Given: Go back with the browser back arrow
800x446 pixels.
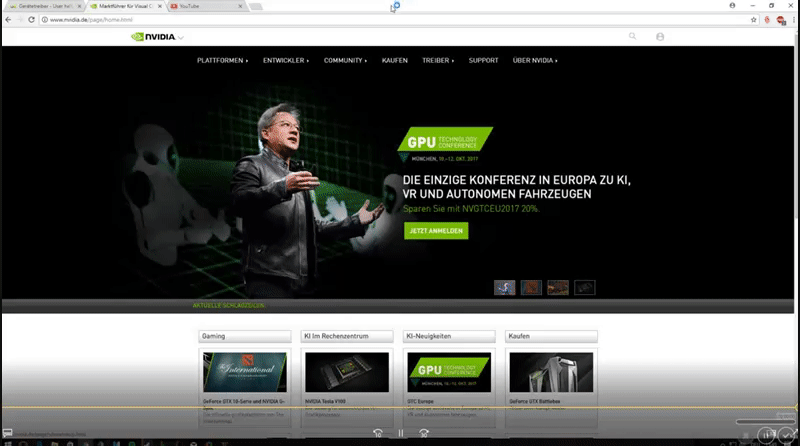Looking at the screenshot, I should pos(8,19).
